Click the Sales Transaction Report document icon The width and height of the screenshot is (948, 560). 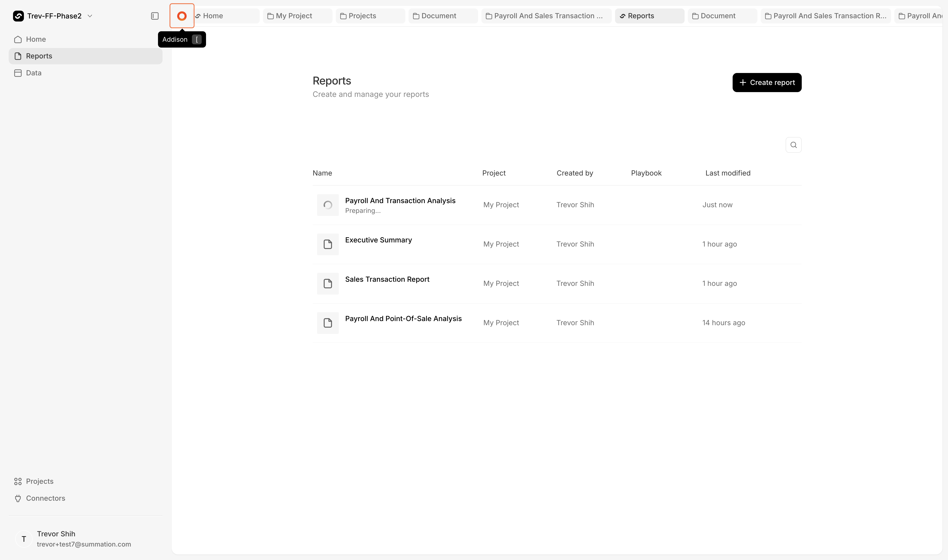click(x=328, y=283)
